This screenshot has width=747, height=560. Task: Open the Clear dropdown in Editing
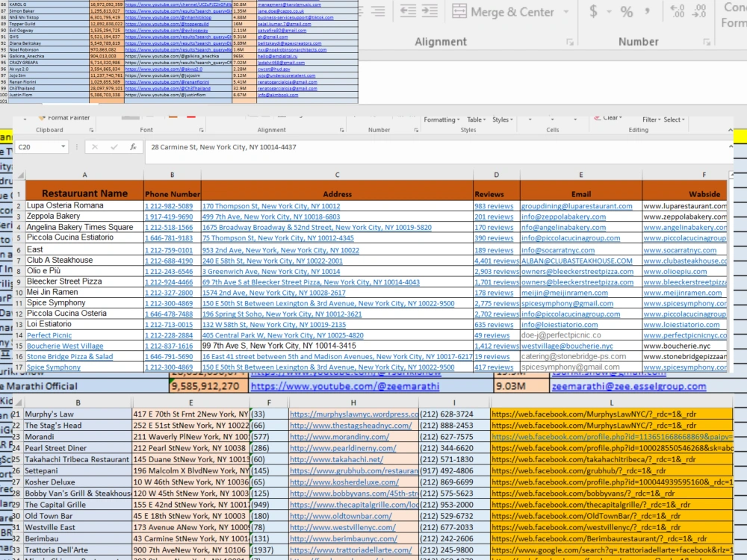point(610,118)
